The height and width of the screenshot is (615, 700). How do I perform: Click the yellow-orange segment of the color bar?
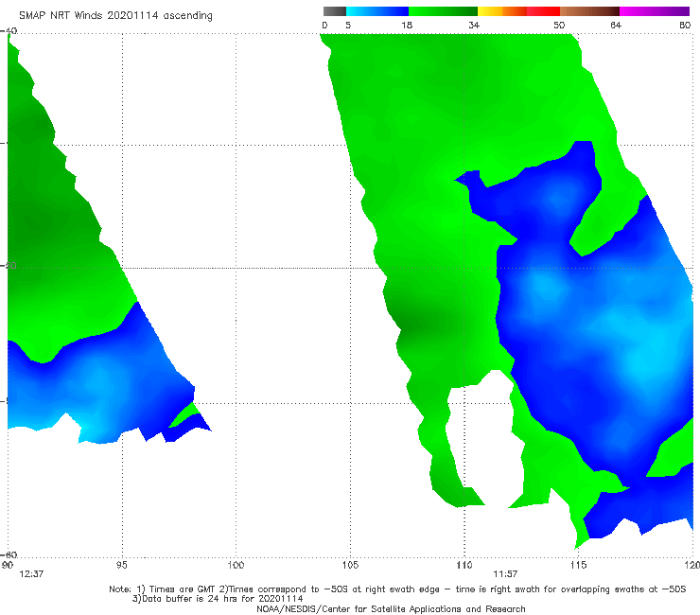[502, 11]
